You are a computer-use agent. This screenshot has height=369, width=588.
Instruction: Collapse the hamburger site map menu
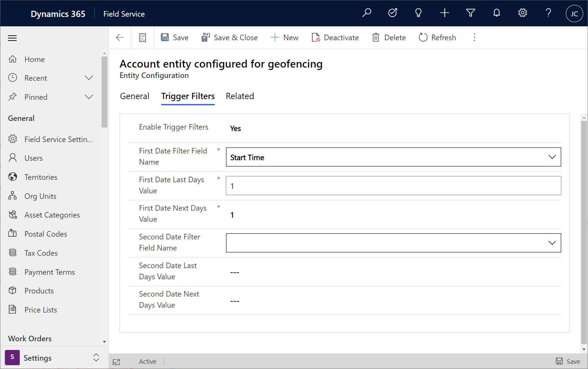pyautogui.click(x=12, y=38)
